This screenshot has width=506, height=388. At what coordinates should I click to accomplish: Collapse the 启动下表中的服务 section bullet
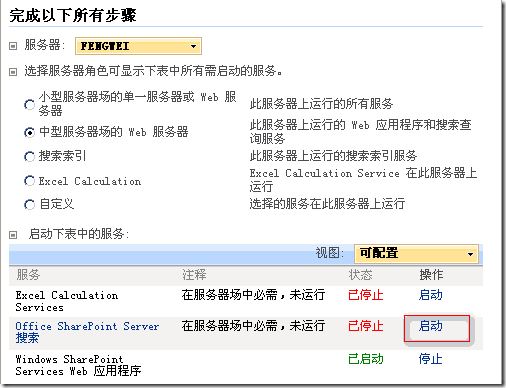point(13,235)
